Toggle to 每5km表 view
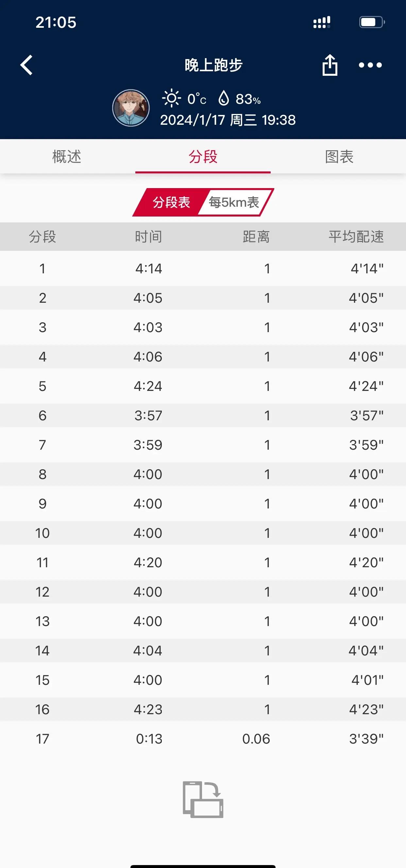This screenshot has width=406, height=868. (x=234, y=202)
